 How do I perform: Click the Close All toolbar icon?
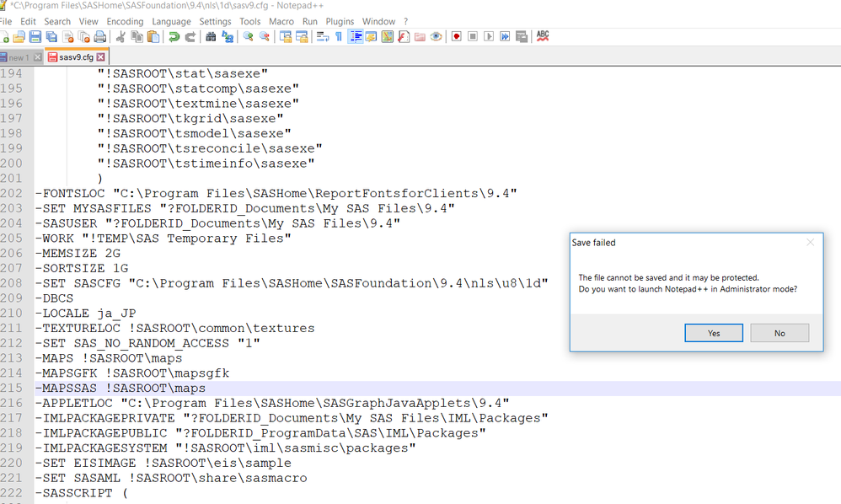click(x=84, y=36)
